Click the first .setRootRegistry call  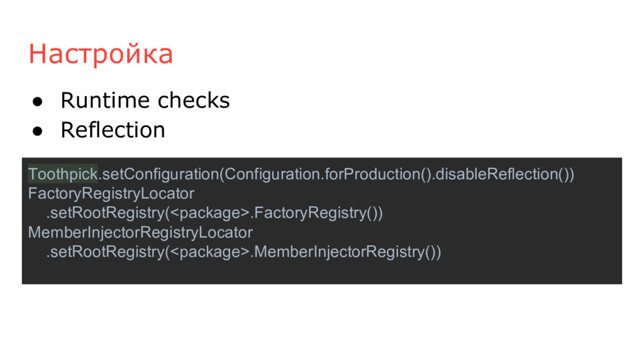coord(105,212)
